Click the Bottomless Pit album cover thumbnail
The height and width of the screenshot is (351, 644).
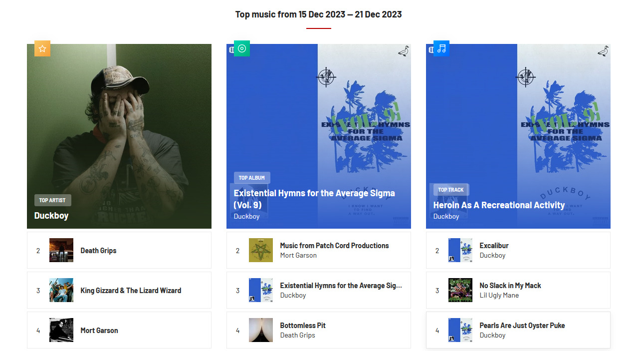point(261,330)
